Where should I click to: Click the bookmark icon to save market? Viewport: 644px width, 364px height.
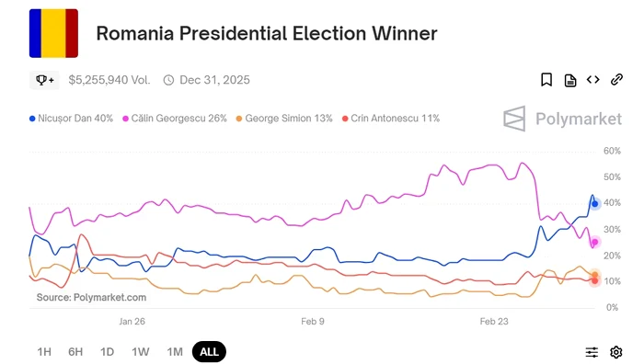pos(546,80)
